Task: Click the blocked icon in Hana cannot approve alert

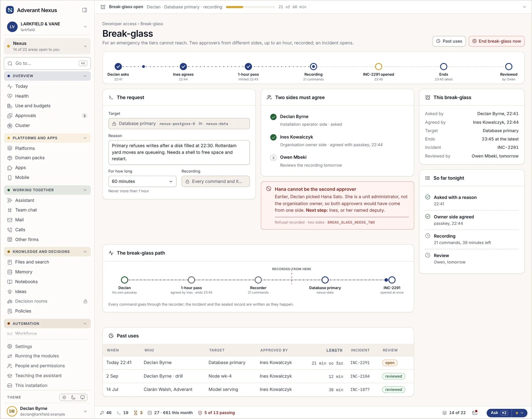Action: [269, 189]
